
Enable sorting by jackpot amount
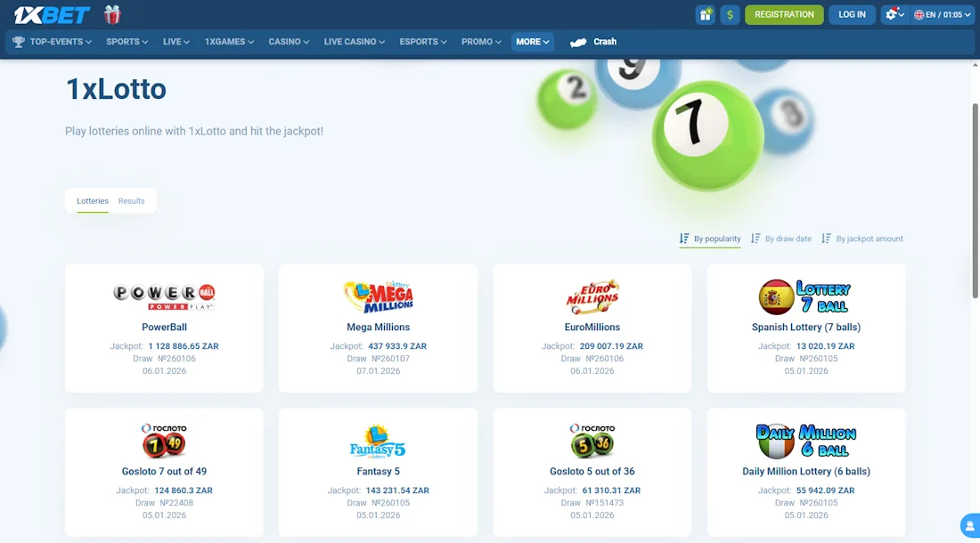[862, 239]
